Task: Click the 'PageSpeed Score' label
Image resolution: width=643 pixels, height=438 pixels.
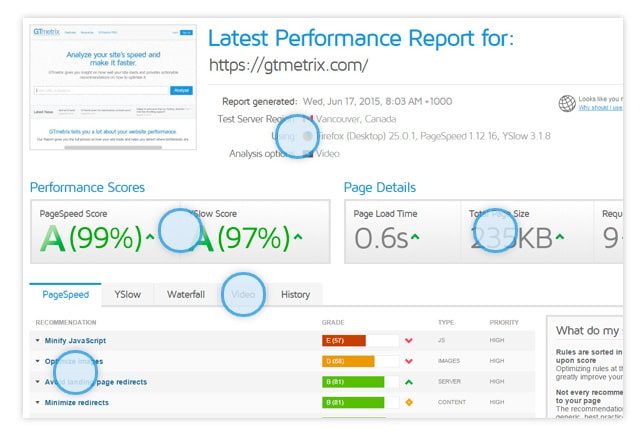Action: pos(73,214)
